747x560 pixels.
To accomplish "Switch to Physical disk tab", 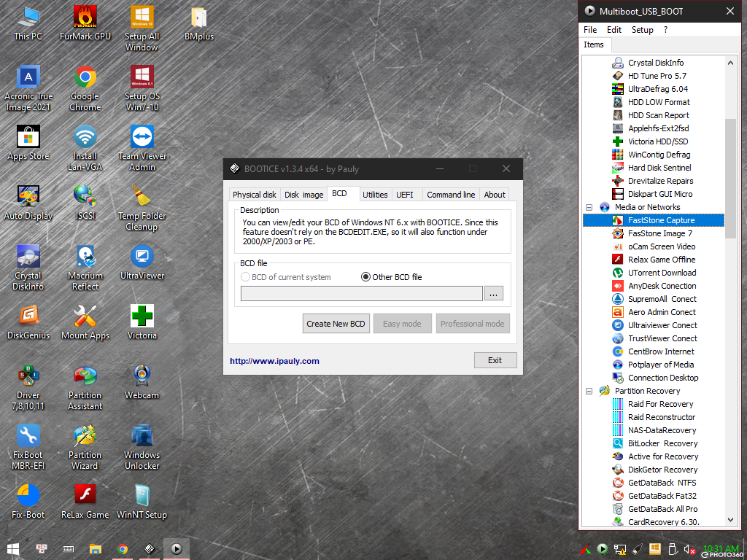I will click(255, 194).
